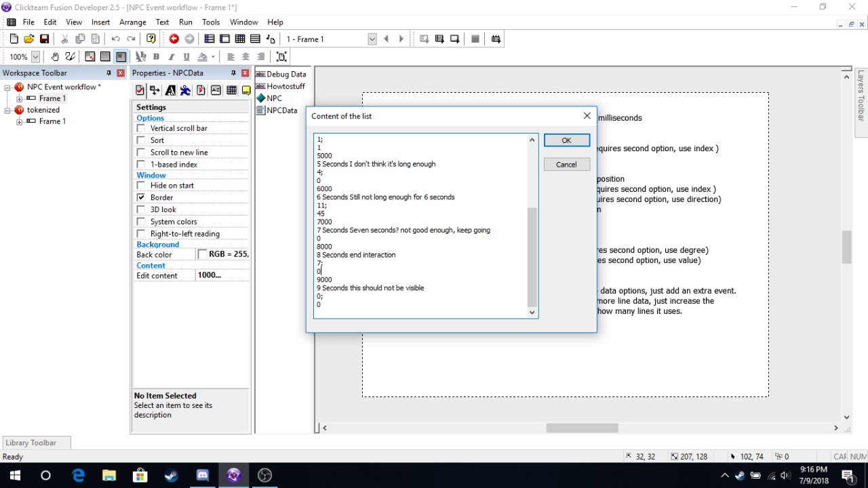The width and height of the screenshot is (868, 488).
Task: Click the red Back arrow icon
Action: click(x=174, y=39)
